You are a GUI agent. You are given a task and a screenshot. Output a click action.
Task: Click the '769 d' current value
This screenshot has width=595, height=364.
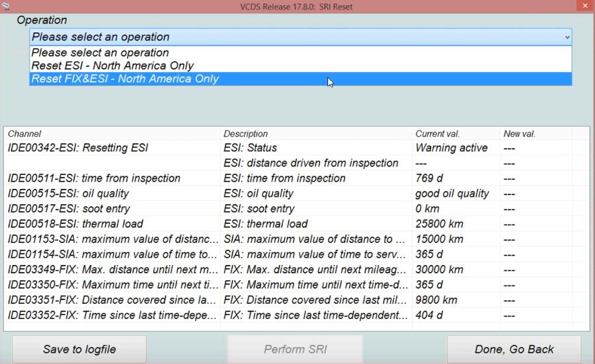(x=429, y=178)
